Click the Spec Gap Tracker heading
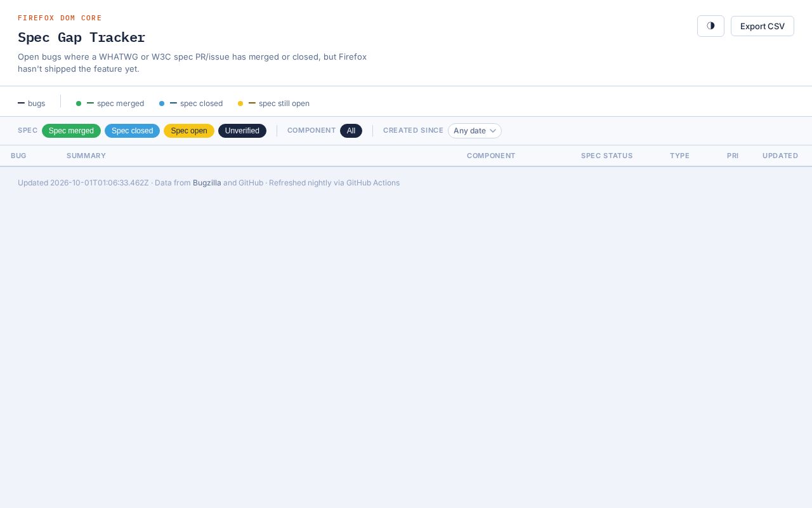 pos(82,37)
